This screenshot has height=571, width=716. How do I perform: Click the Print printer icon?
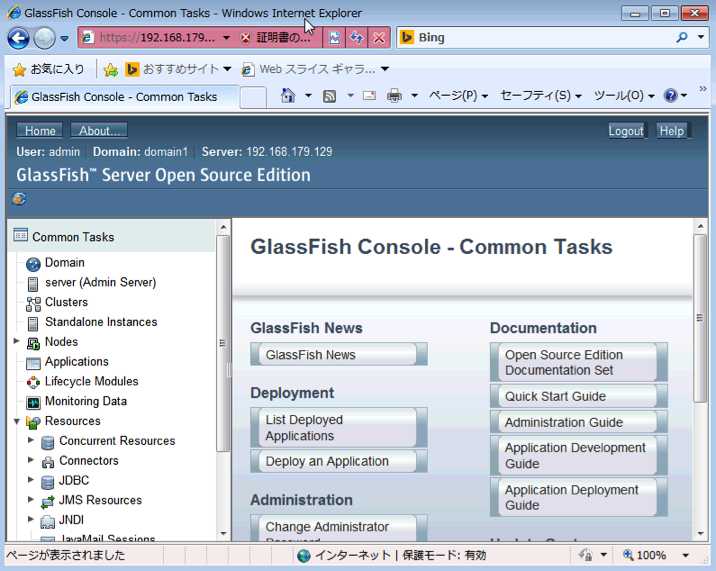coord(394,96)
